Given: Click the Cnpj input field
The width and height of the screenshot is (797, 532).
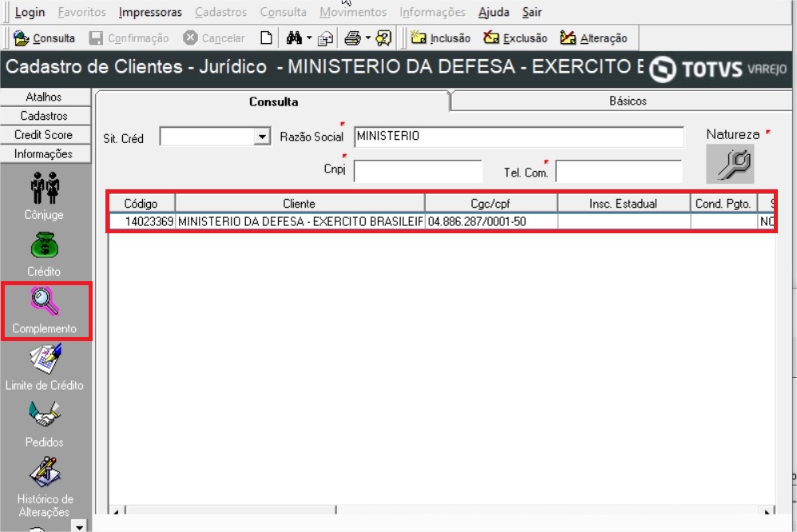Looking at the screenshot, I should coord(418,171).
